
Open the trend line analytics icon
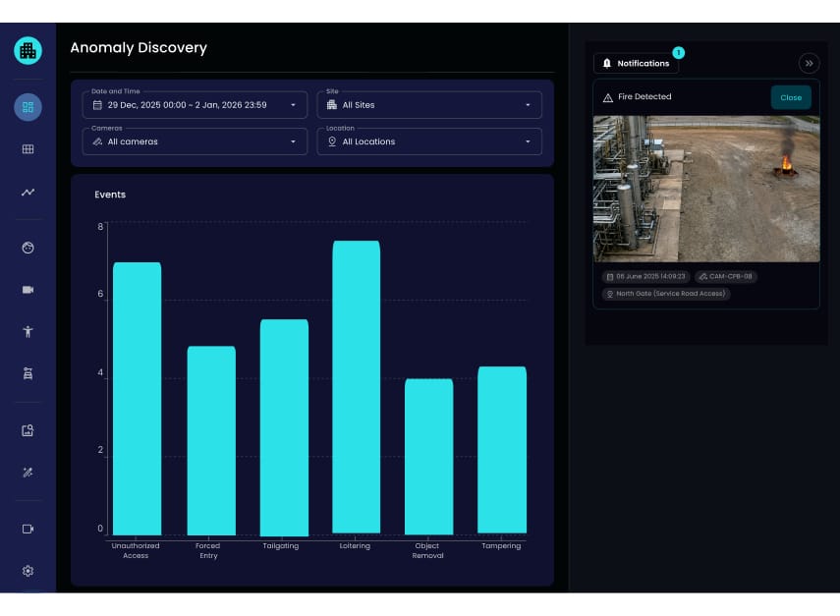point(28,193)
